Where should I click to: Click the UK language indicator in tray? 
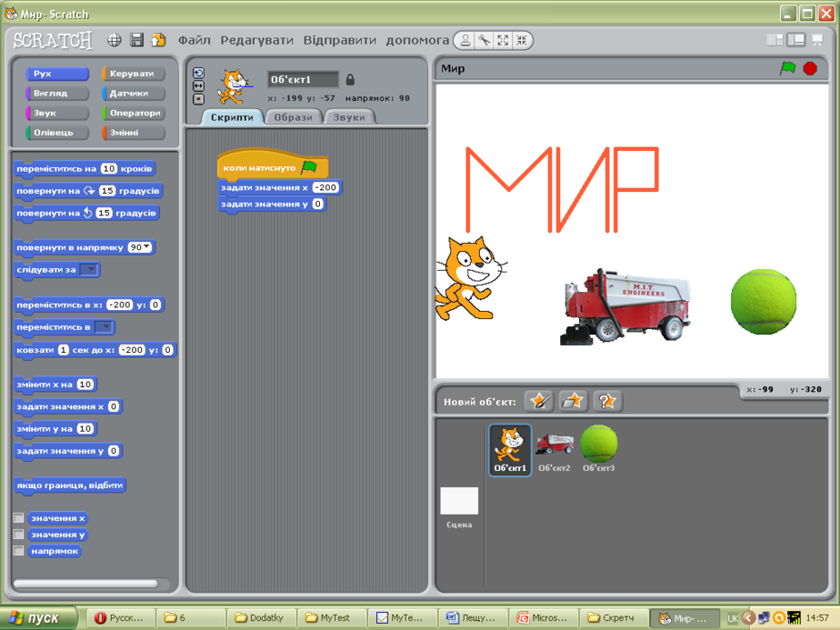pyautogui.click(x=733, y=618)
